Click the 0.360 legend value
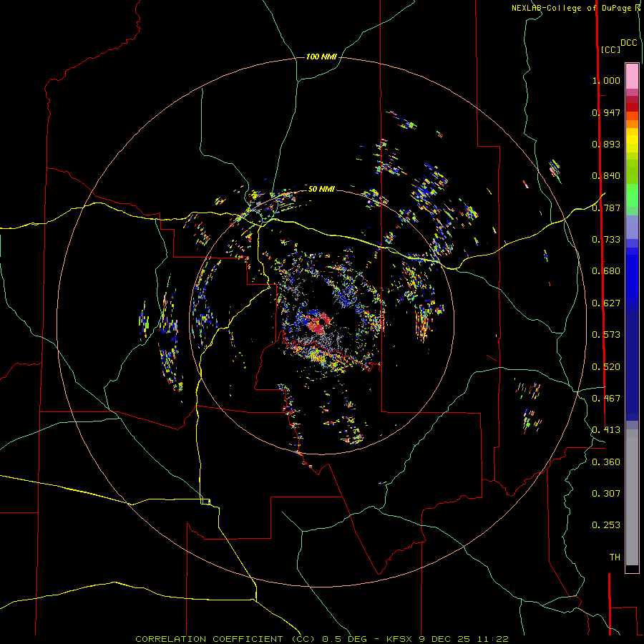This screenshot has height=644, width=644. (606, 462)
